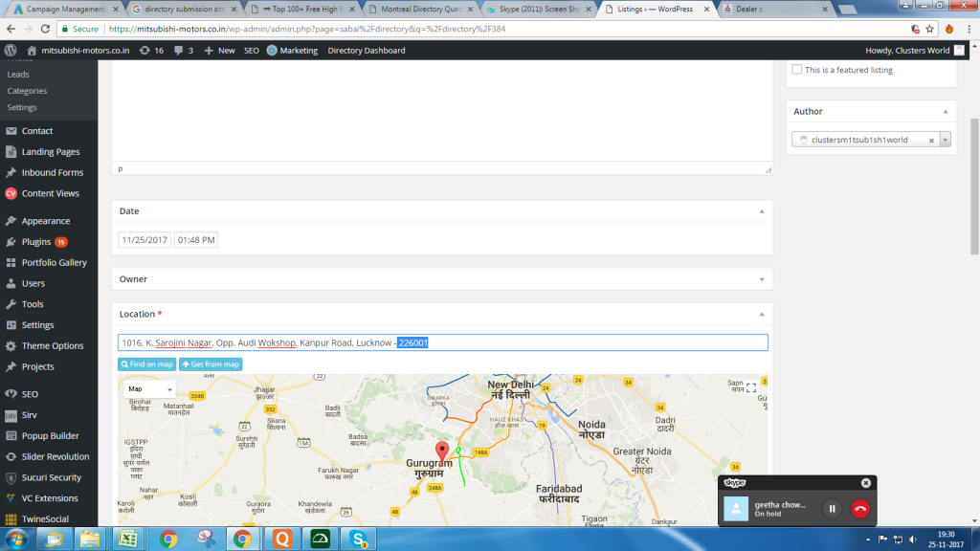
Task: Open Theme Options in sidebar
Action: tap(53, 346)
